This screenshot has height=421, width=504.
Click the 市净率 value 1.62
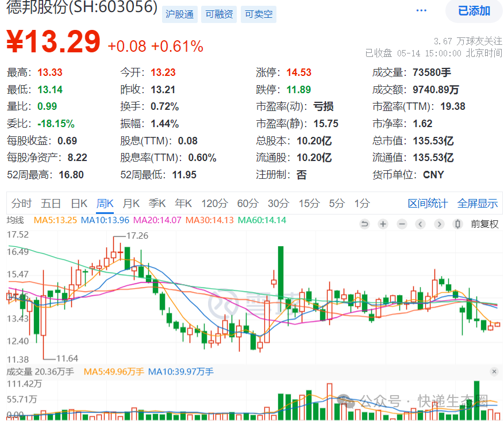click(x=422, y=124)
